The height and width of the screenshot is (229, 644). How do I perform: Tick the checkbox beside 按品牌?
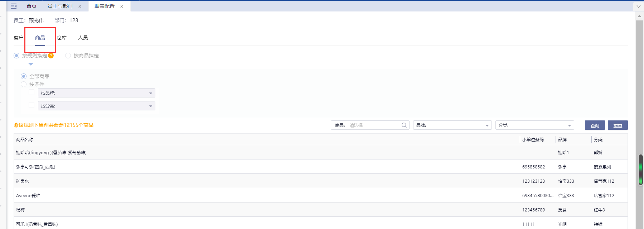(32, 92)
